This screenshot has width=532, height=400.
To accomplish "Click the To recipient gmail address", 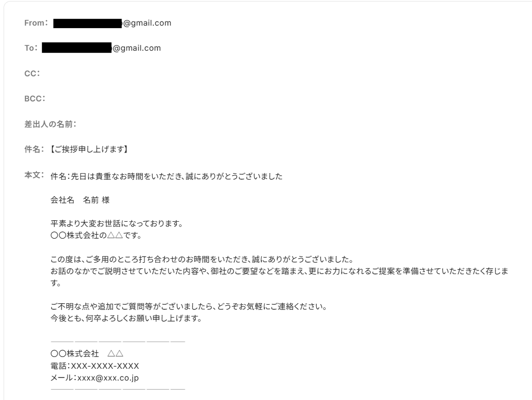I will click(x=101, y=48).
